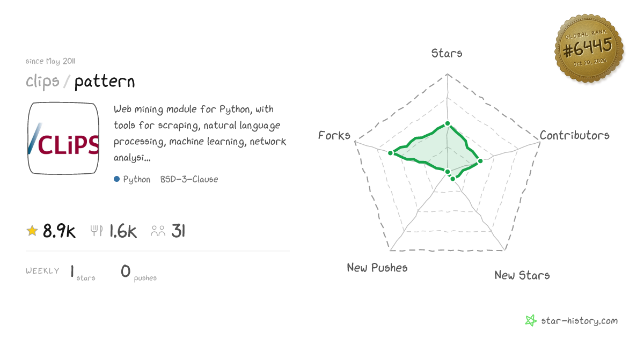Click the Python language label
The image size is (644, 338).
[x=137, y=179]
